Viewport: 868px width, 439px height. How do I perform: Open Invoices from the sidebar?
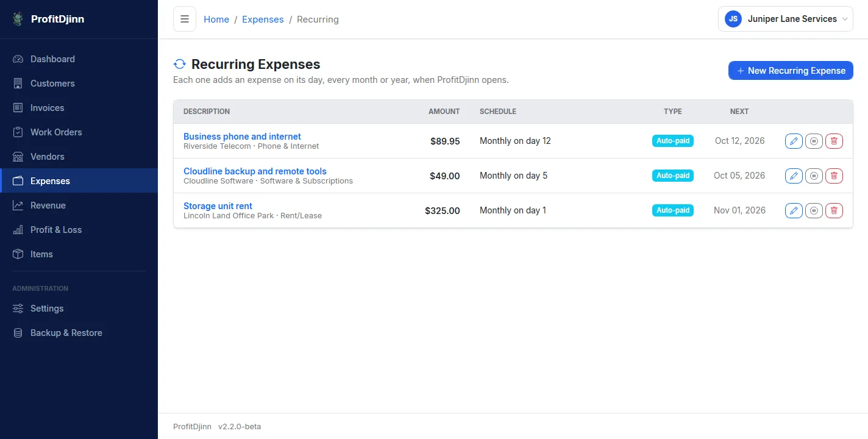coord(79,108)
